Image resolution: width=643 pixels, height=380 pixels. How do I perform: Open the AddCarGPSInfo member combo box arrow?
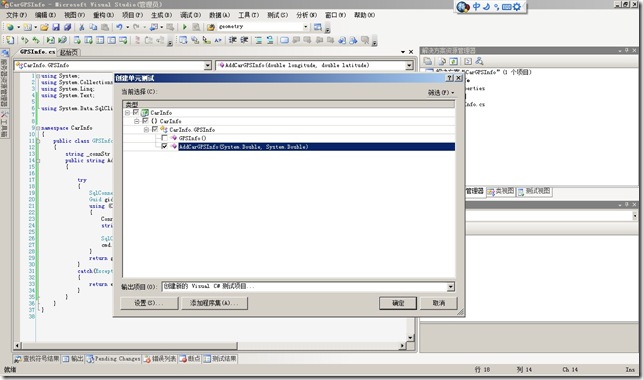pos(409,65)
